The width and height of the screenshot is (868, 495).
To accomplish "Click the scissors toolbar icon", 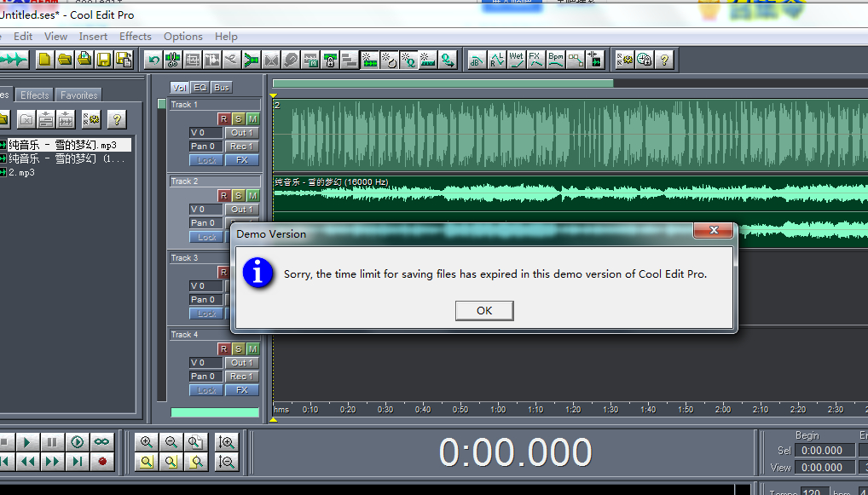I will 173,59.
